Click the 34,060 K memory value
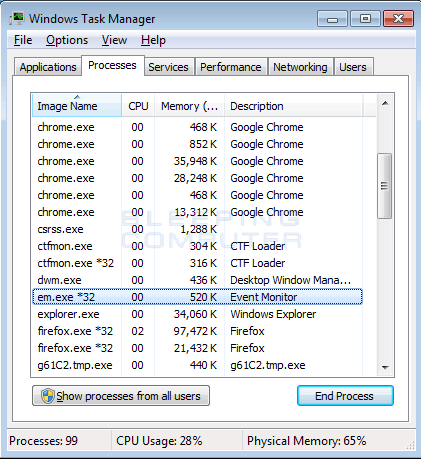Screen dimensions: 421x459 195,314
